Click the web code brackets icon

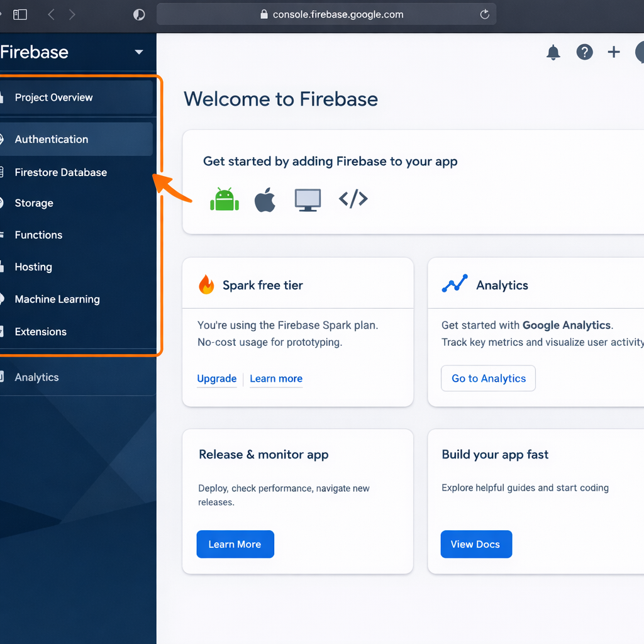click(353, 199)
